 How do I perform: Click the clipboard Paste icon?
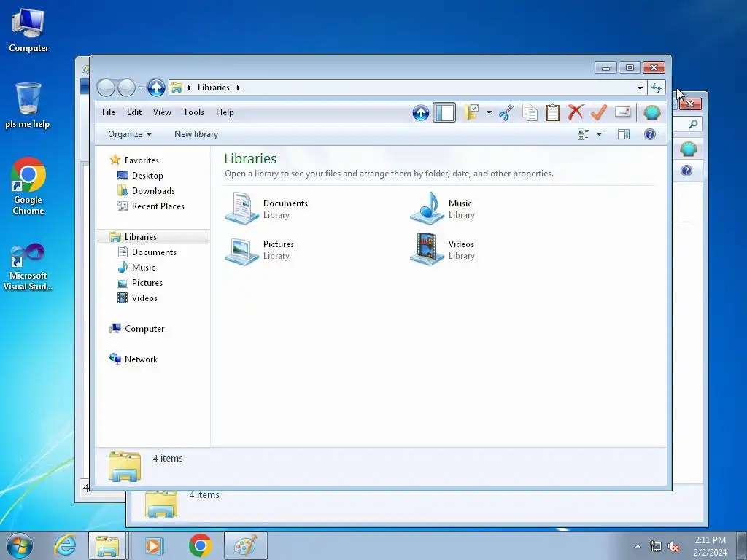pos(553,113)
